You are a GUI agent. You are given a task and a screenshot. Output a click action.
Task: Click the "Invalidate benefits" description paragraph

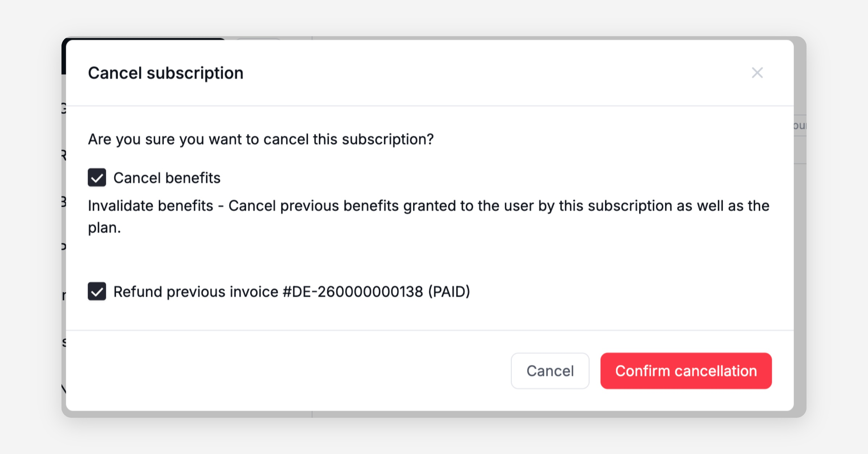pos(428,206)
